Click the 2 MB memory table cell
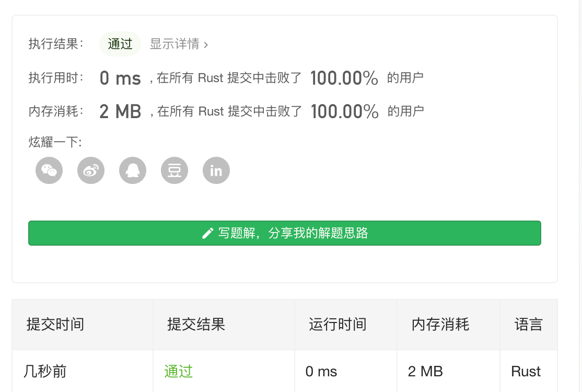This screenshot has width=582, height=392. 425,371
